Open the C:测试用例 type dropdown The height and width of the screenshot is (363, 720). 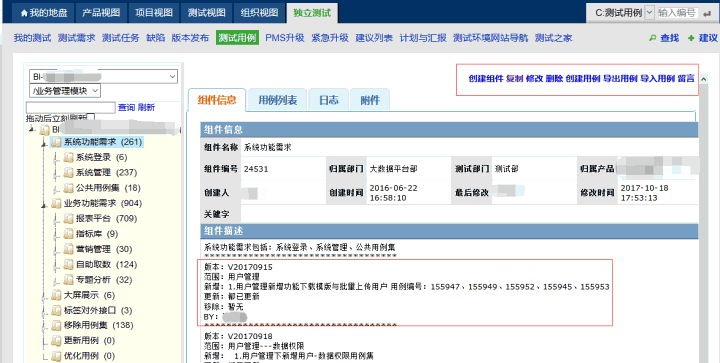click(649, 13)
